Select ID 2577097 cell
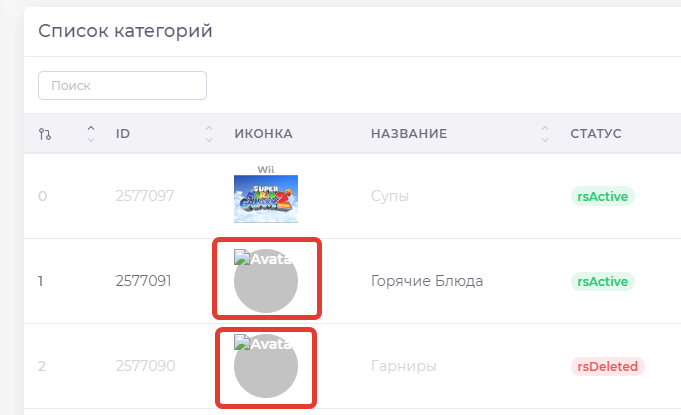 (x=145, y=196)
